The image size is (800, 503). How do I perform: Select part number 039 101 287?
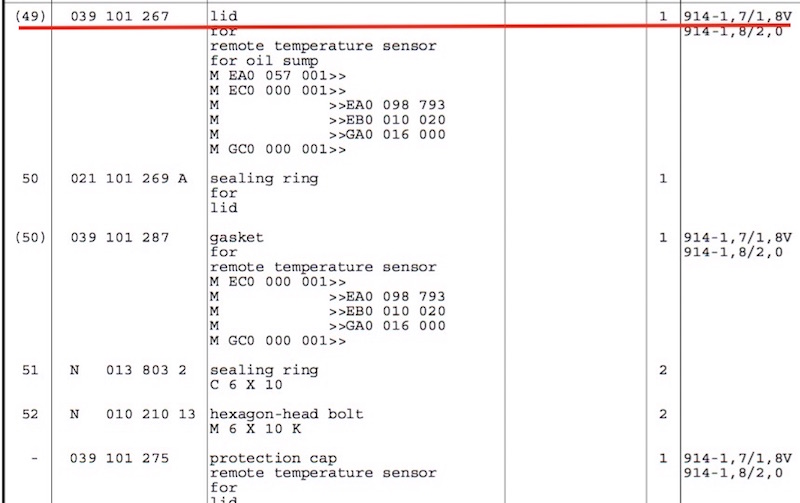pyautogui.click(x=119, y=238)
